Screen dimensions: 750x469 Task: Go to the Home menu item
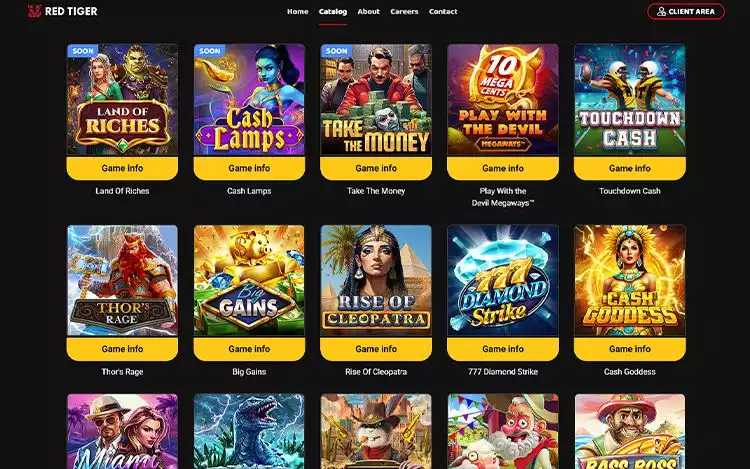click(298, 11)
